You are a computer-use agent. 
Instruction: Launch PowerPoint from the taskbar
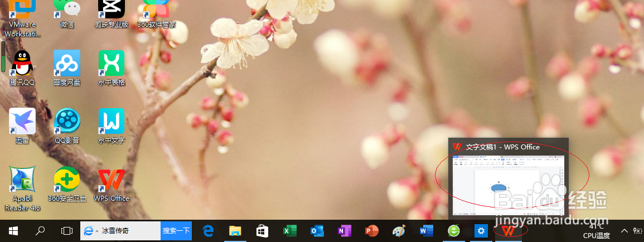pyautogui.click(x=371, y=231)
